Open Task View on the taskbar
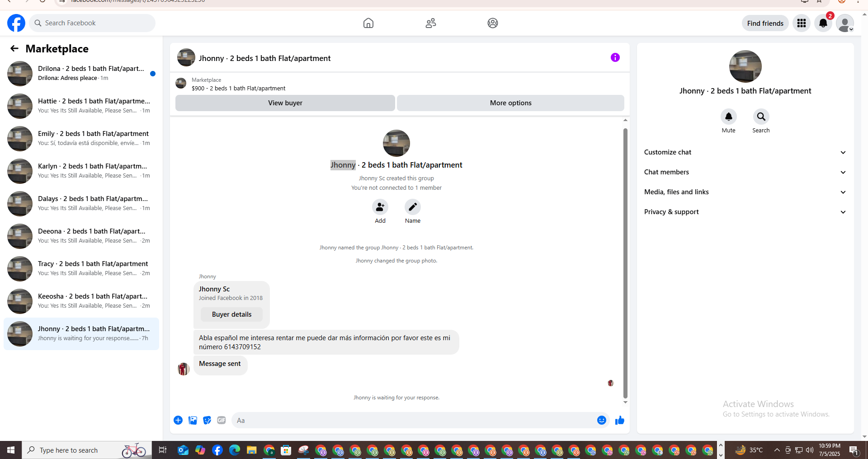Screen dimensions: 868x459 (x=163, y=450)
